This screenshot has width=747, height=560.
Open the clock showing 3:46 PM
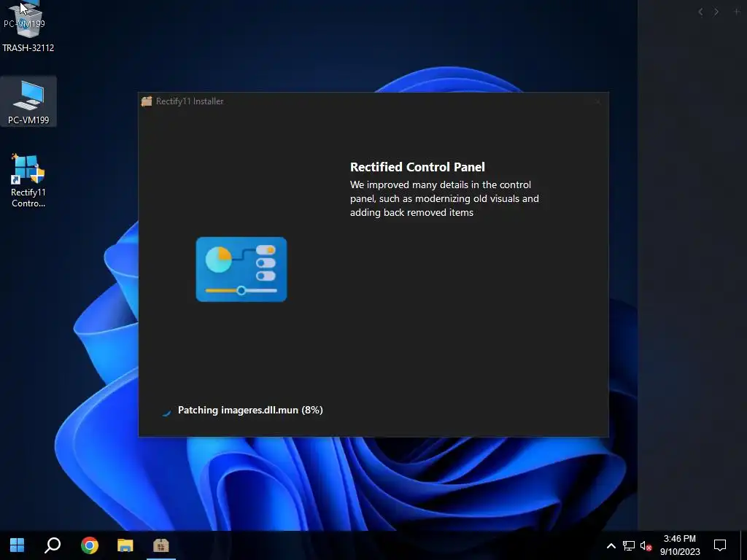(x=680, y=545)
